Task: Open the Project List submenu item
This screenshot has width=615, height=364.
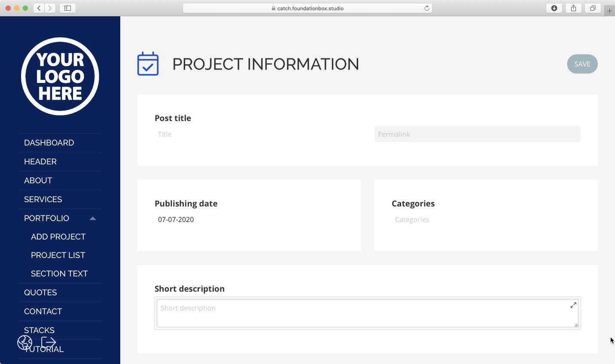Action: [x=58, y=255]
